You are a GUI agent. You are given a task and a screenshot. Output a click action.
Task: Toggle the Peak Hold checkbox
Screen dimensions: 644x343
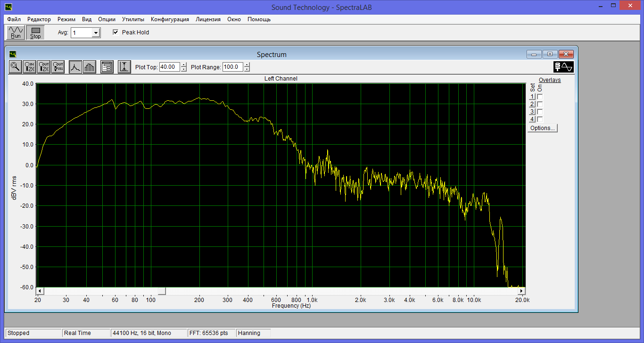(116, 33)
